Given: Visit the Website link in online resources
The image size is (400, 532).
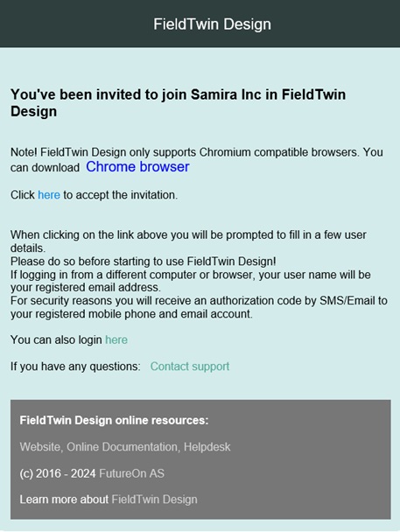Looking at the screenshot, I should 39,447.
